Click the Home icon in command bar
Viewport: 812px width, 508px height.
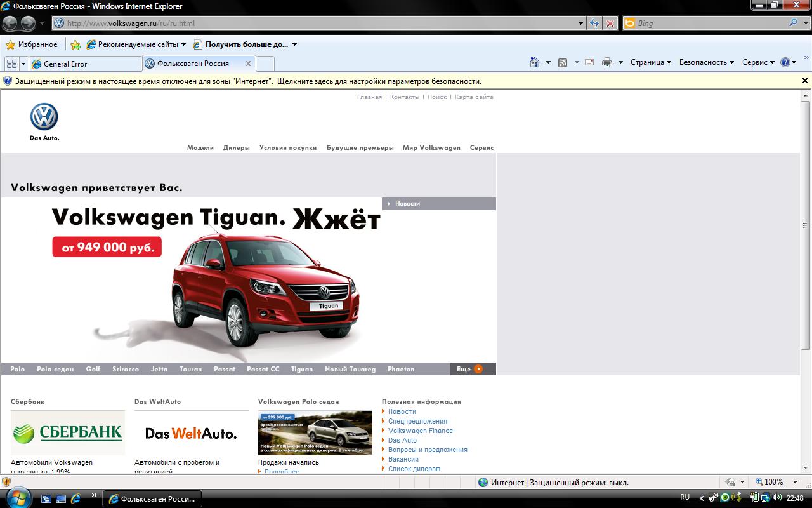[x=534, y=62]
